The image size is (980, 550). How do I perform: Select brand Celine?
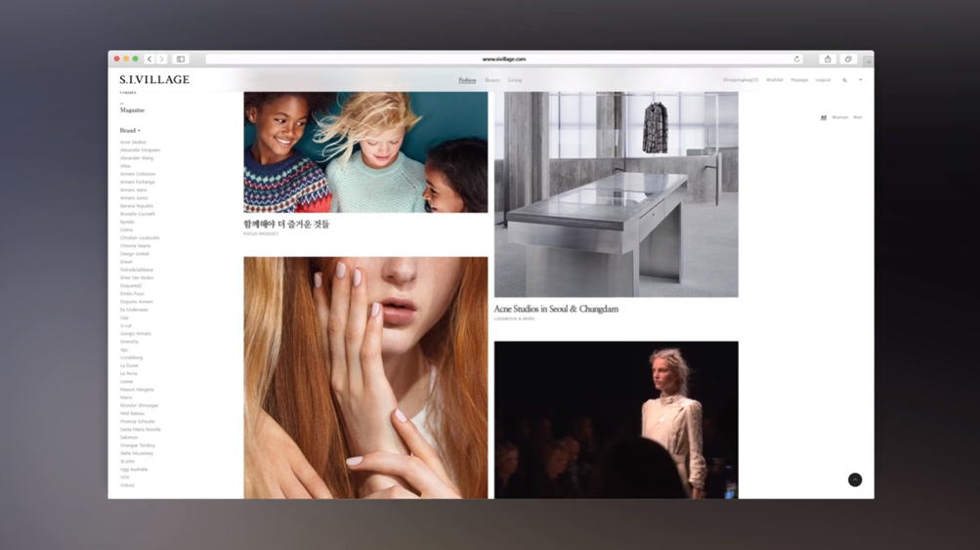(126, 230)
